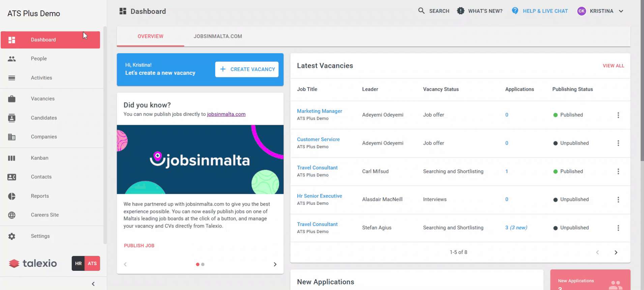Image resolution: width=644 pixels, height=290 pixels.
Task: Select the first carousel dot
Action: pos(198,264)
